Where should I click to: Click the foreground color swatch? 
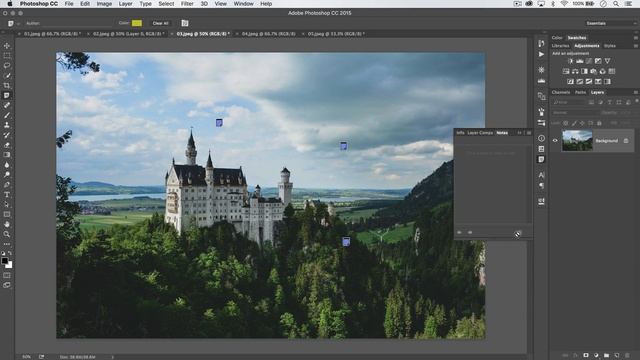click(x=4, y=261)
